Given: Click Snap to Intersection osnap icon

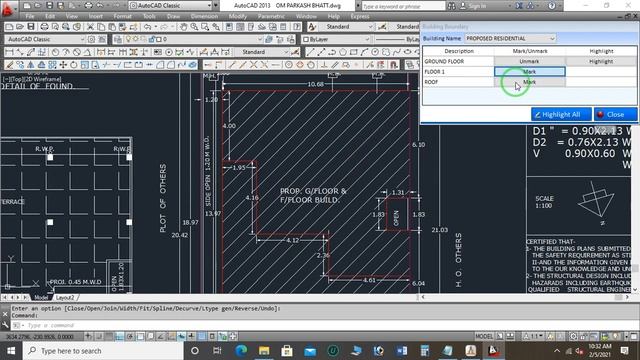Looking at the screenshot, I should tap(253, 65).
